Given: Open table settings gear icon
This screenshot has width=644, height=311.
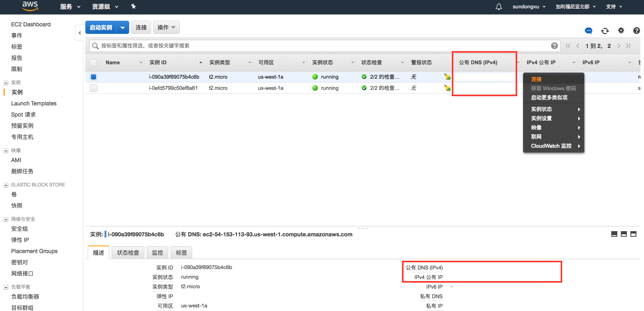Looking at the screenshot, I should click(x=621, y=30).
